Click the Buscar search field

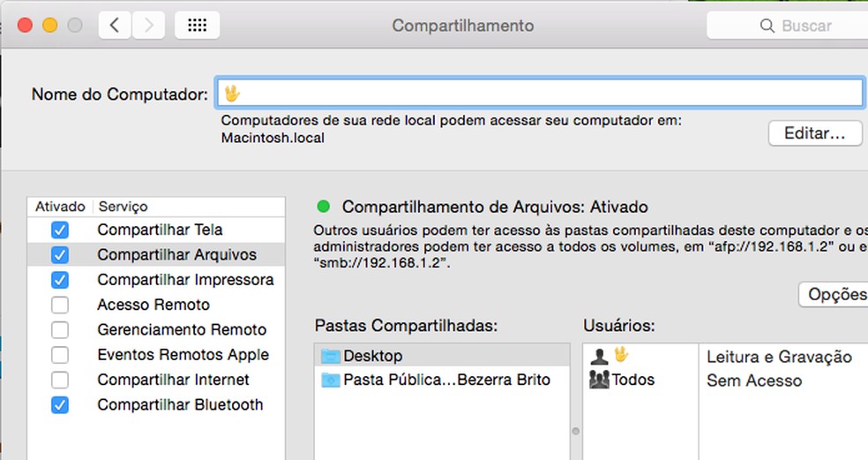point(787,26)
